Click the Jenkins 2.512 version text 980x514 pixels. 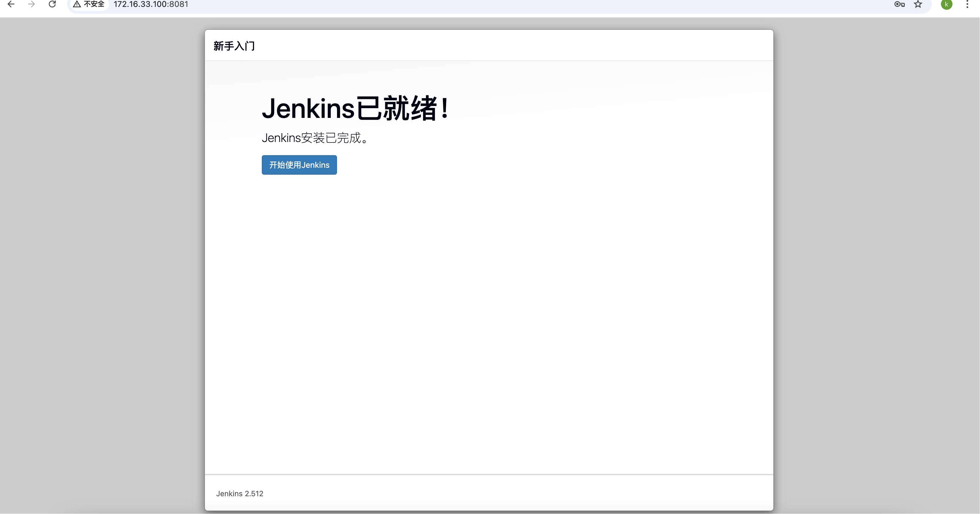[x=240, y=493]
